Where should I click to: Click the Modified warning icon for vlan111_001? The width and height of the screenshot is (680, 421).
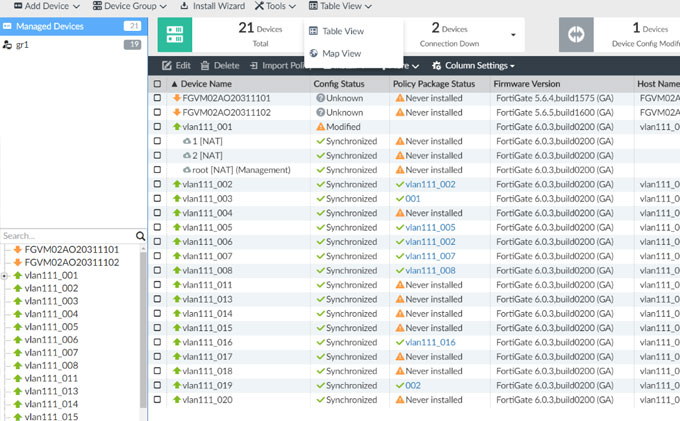click(x=320, y=128)
